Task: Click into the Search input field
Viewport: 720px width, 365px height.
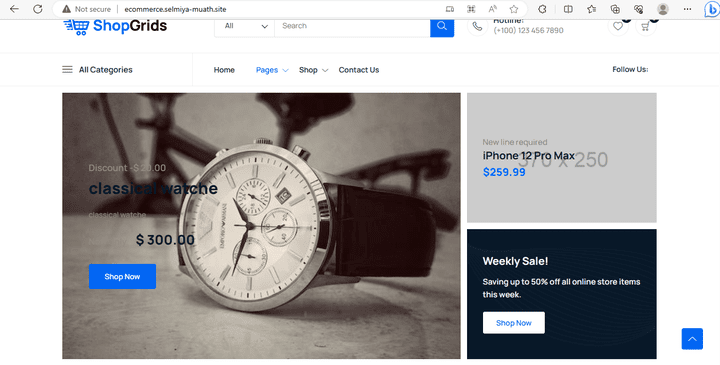Action: [352, 26]
